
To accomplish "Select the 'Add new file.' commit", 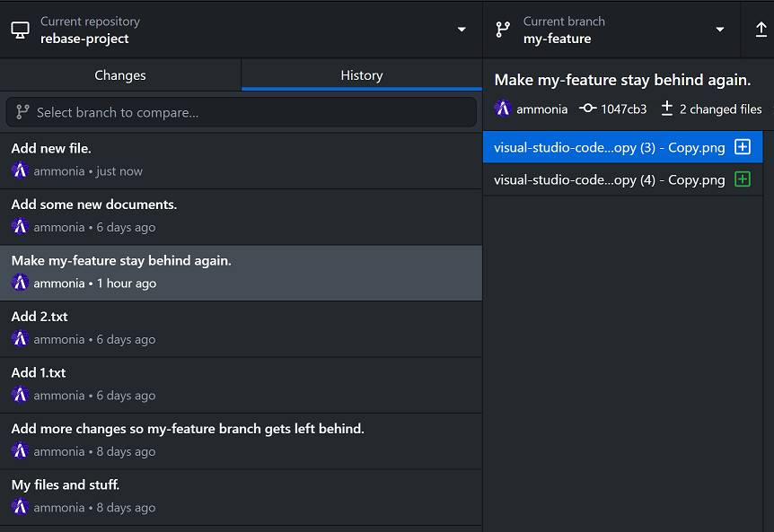I will 241,161.
